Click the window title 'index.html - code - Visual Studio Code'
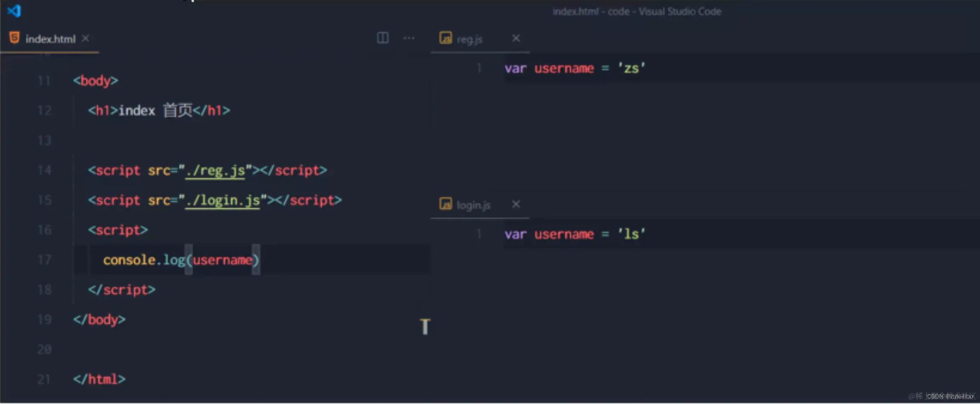 [637, 11]
